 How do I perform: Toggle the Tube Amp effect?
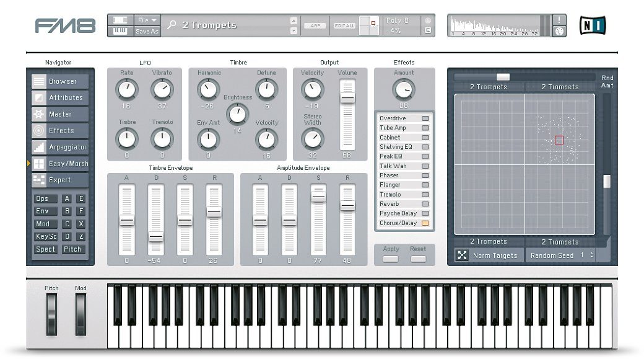click(x=425, y=128)
